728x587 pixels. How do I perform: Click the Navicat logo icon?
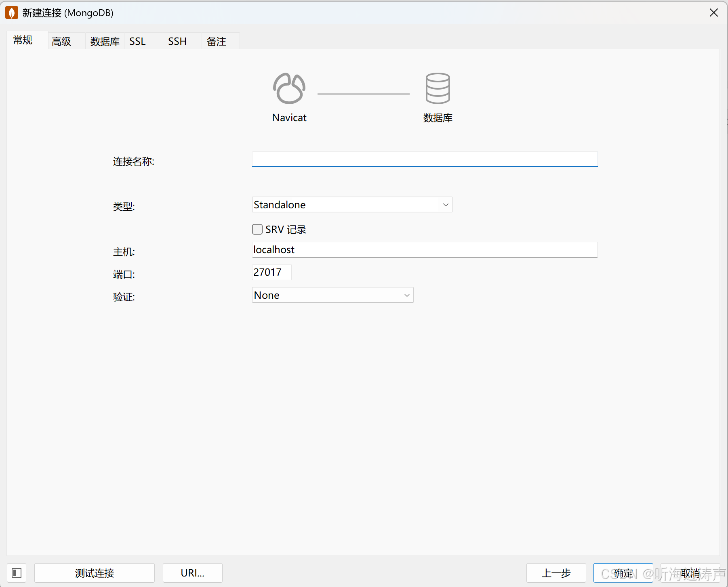289,88
